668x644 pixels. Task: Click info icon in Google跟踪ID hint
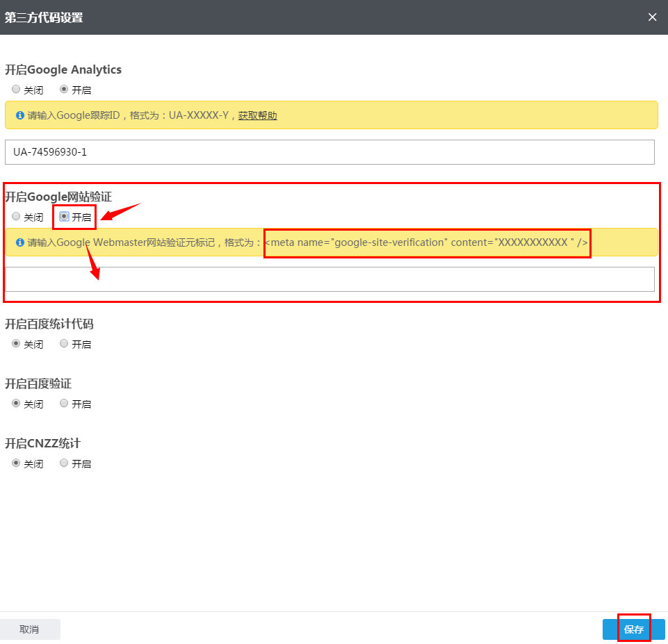20,115
